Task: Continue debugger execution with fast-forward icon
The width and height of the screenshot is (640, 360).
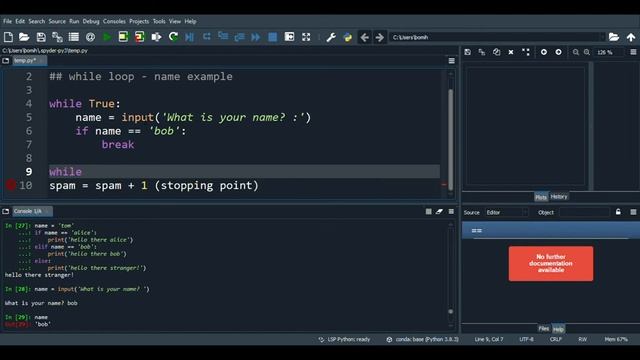Action: click(256, 37)
